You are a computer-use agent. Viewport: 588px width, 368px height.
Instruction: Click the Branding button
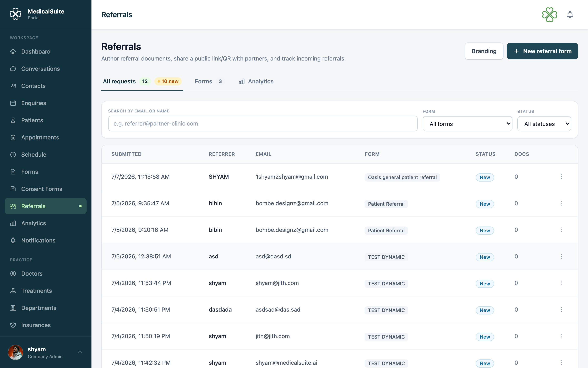[484, 51]
